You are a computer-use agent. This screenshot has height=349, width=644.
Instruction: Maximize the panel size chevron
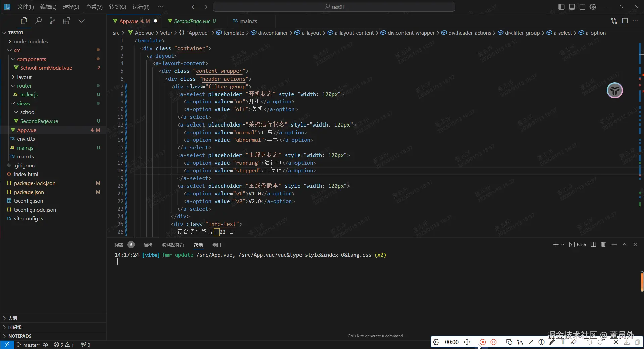click(625, 244)
